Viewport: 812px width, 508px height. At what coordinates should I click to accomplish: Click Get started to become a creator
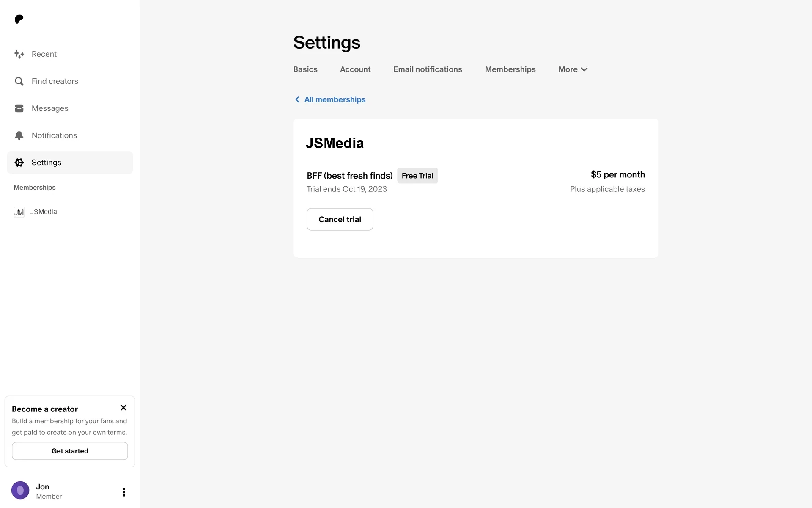click(70, 451)
